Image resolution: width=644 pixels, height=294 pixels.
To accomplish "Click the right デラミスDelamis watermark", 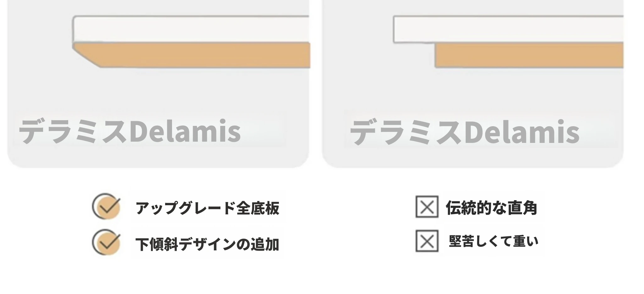I will 464,132.
